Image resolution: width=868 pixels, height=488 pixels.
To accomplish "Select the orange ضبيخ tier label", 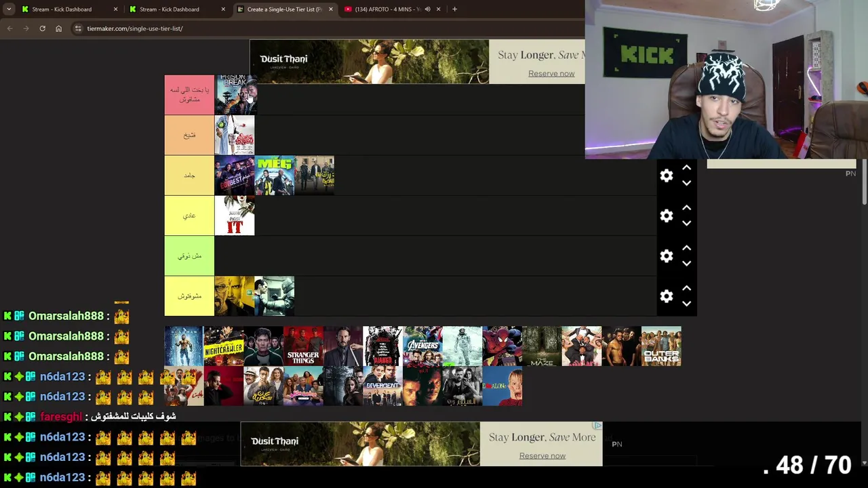I will (189, 135).
